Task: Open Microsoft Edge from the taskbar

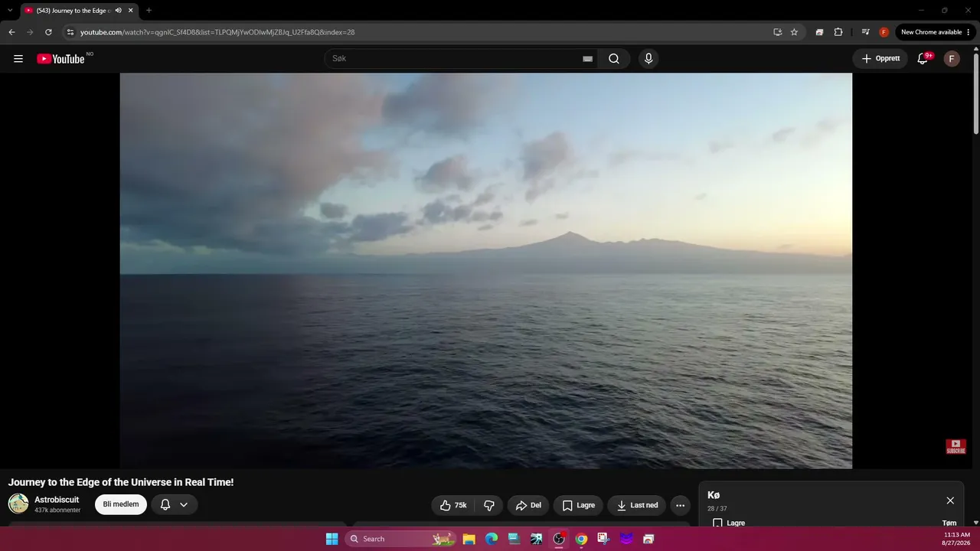Action: coord(492,539)
